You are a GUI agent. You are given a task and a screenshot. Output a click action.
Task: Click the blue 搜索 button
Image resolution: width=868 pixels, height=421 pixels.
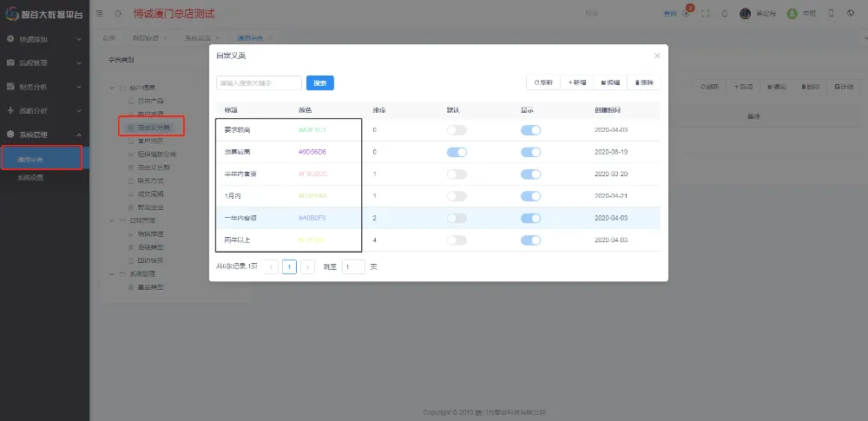coord(320,82)
